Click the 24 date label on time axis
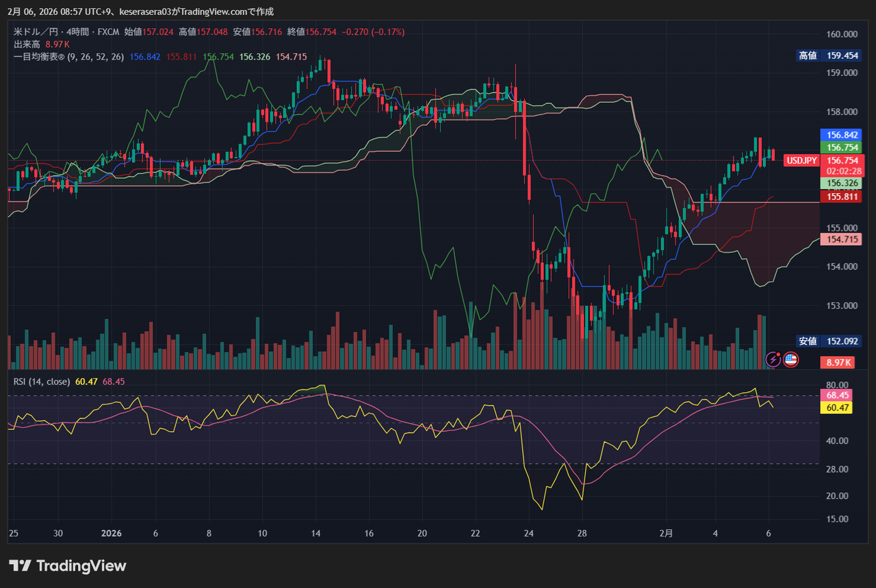876x588 pixels. point(528,533)
